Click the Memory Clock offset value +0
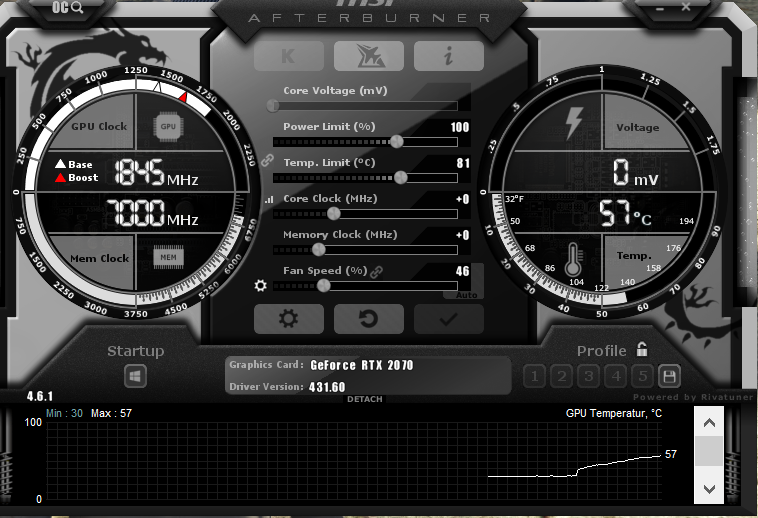758x518 pixels. pos(463,235)
